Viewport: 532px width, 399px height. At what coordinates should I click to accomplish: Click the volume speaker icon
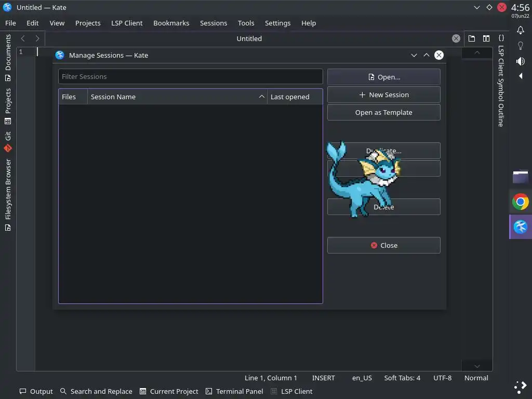pyautogui.click(x=521, y=61)
